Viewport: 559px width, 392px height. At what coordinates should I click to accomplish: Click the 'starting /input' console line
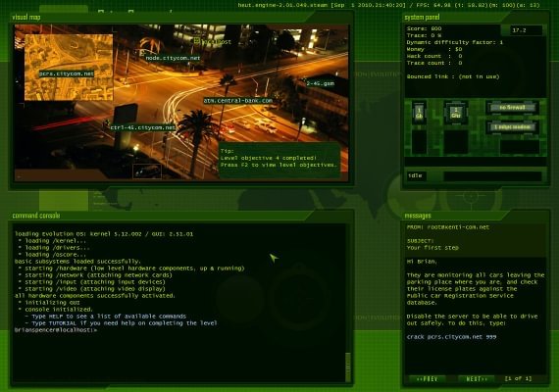tap(91, 282)
